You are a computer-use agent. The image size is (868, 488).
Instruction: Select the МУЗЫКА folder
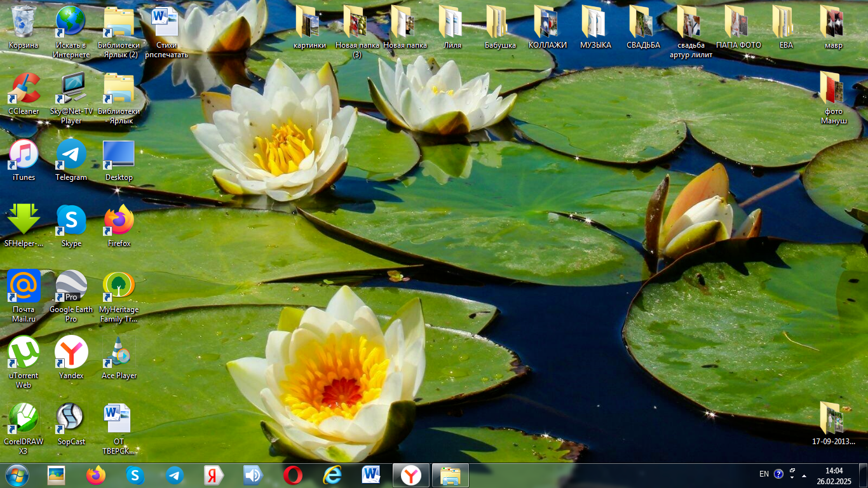[595, 22]
